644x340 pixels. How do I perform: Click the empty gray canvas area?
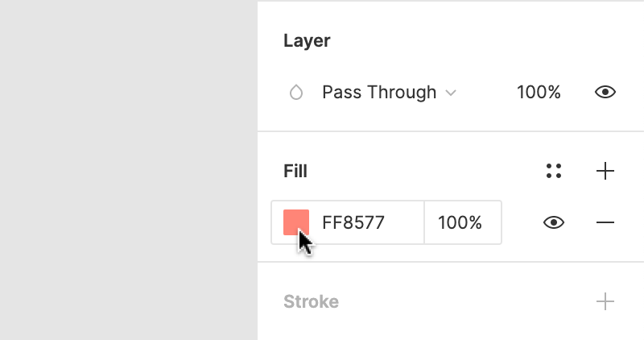129,170
